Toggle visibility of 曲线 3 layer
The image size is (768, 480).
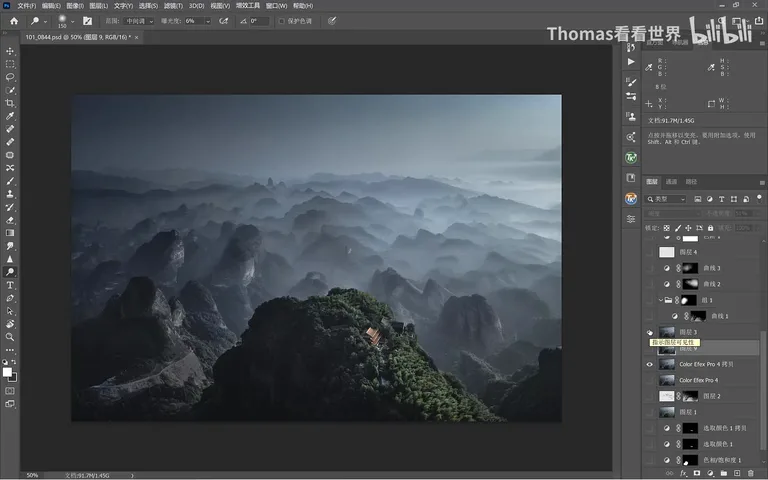pyautogui.click(x=649, y=268)
